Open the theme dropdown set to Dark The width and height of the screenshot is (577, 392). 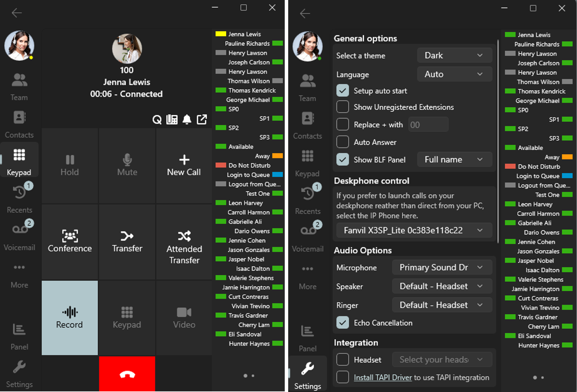coord(454,55)
